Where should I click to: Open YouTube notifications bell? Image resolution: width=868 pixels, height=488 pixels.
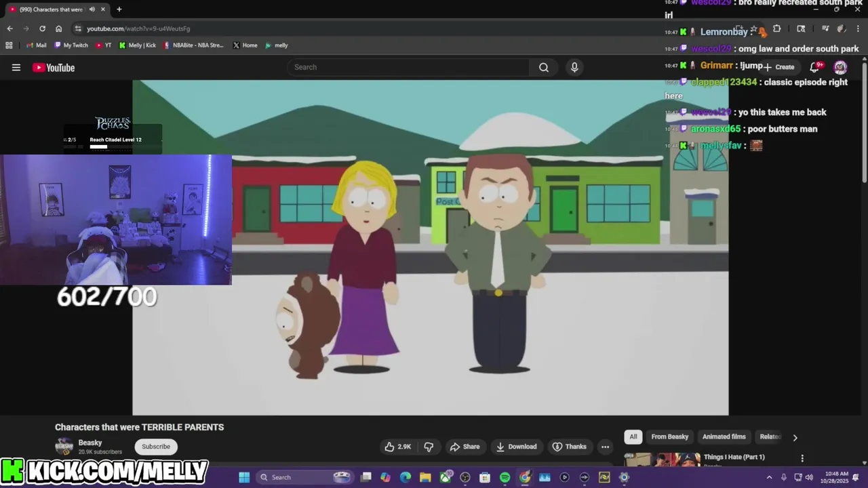coord(815,66)
